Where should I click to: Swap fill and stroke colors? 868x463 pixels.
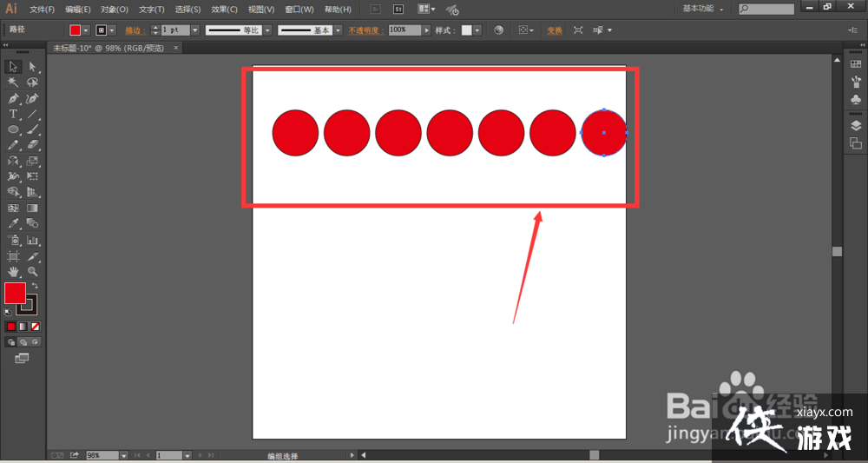[35, 286]
